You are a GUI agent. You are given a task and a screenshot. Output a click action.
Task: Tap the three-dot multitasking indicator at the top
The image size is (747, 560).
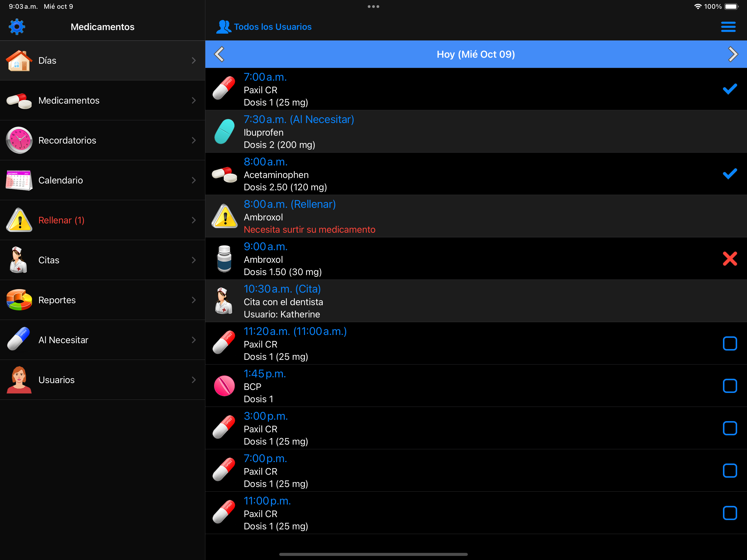pyautogui.click(x=373, y=6)
